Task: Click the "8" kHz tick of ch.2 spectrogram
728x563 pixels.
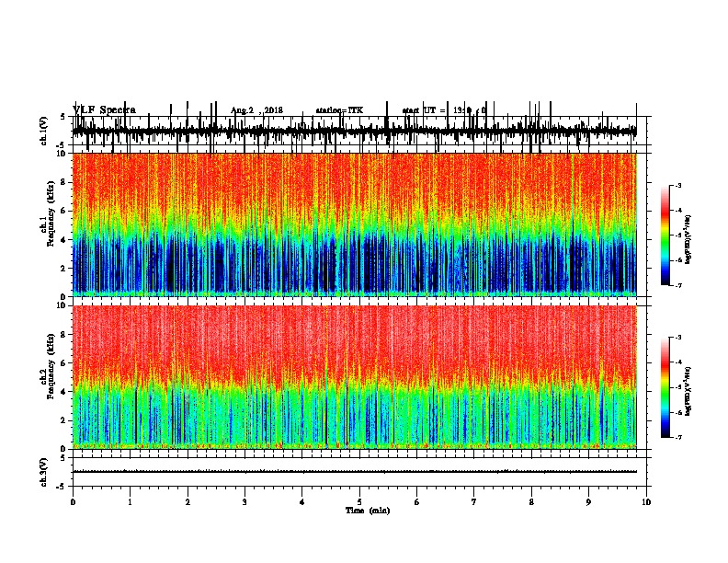Action: pyautogui.click(x=64, y=335)
